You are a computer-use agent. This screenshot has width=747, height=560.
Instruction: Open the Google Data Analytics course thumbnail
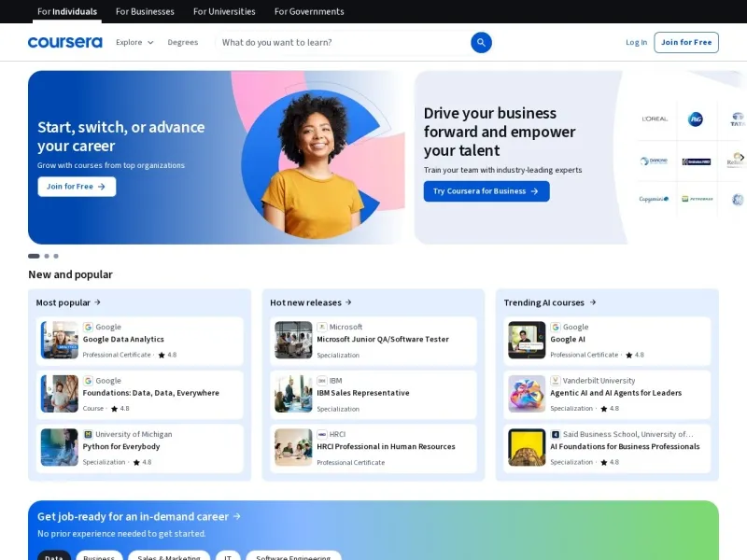[x=60, y=340]
